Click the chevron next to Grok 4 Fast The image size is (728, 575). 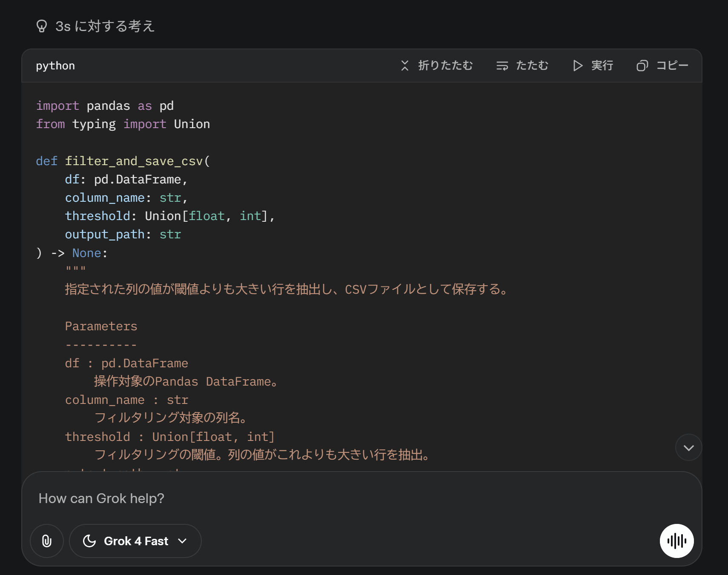click(183, 541)
